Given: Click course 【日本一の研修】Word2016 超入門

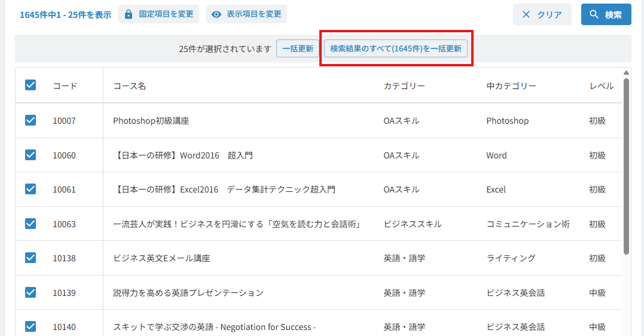Looking at the screenshot, I should 183,155.
